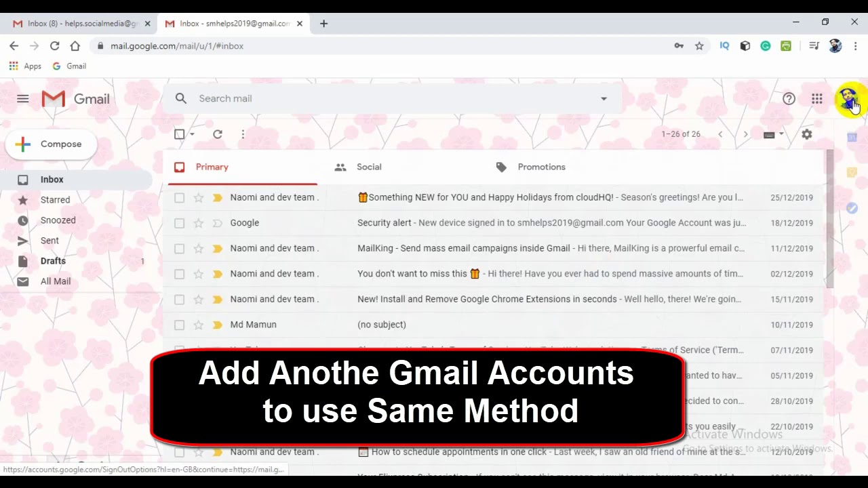This screenshot has width=868, height=488.
Task: Go to newer messages arrow
Action: click(x=720, y=134)
